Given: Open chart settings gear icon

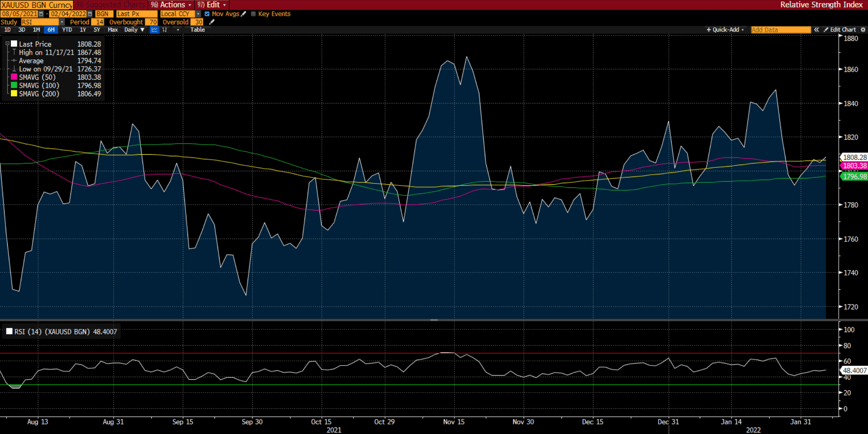Looking at the screenshot, I should click(x=863, y=30).
